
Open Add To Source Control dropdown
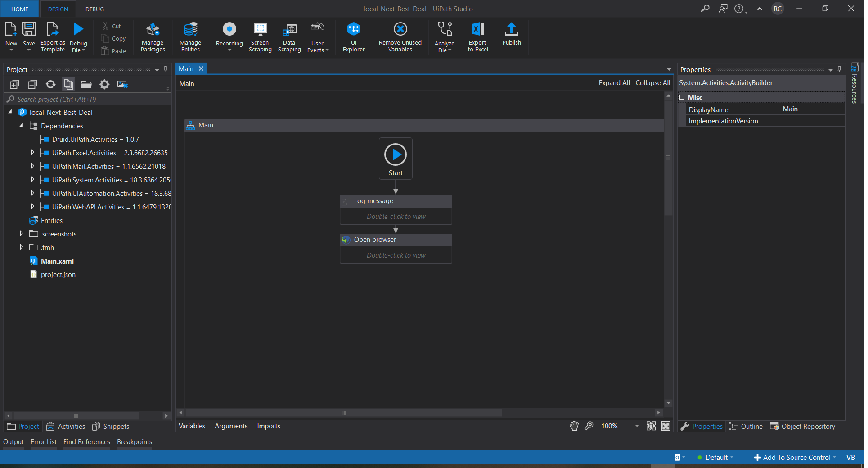(x=795, y=458)
